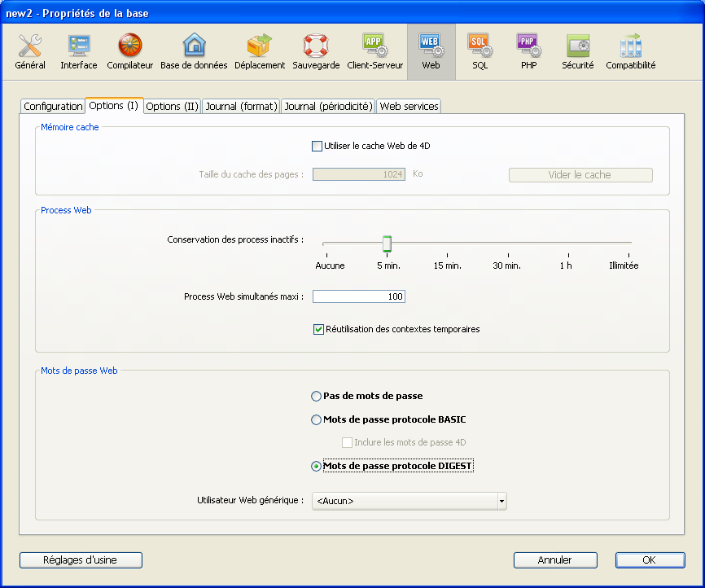Click the Réglages d'usine button
Screen dimensions: 705x588
tap(81, 560)
